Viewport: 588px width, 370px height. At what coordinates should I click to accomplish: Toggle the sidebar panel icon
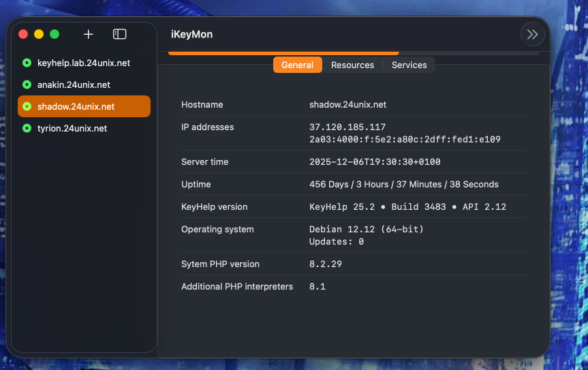pos(119,34)
